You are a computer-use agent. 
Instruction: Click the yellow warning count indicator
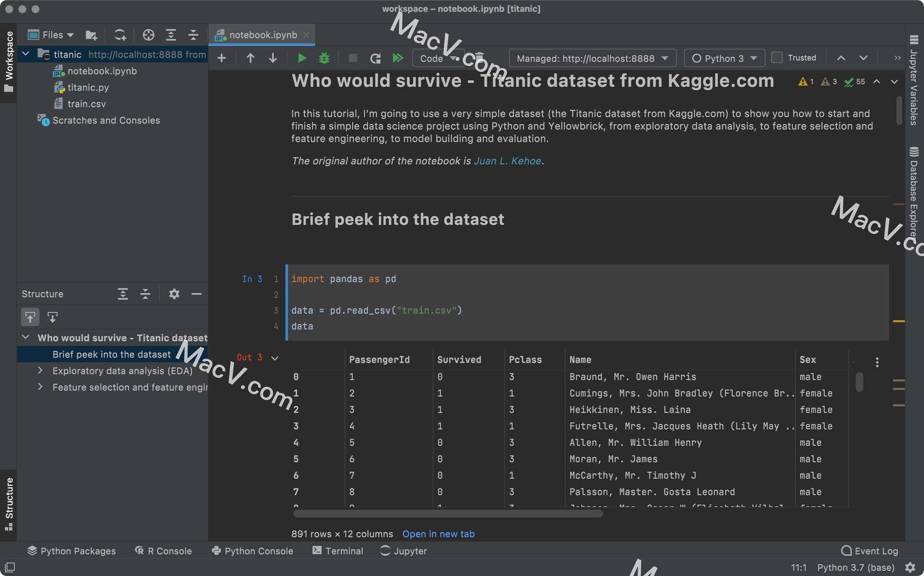click(806, 82)
